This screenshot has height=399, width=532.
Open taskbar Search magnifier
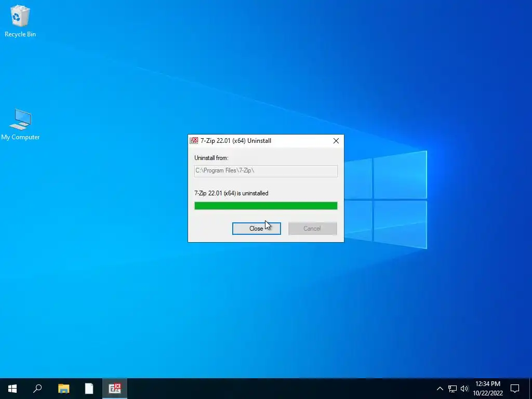point(37,389)
